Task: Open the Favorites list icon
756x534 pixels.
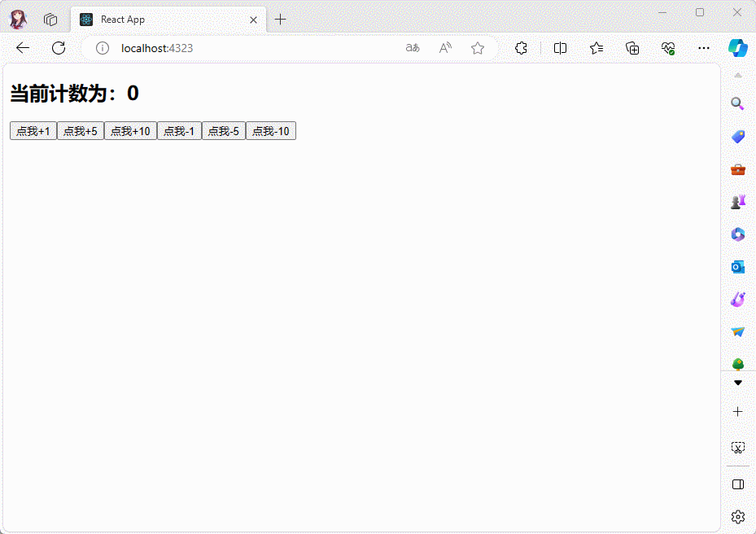Action: 596,48
